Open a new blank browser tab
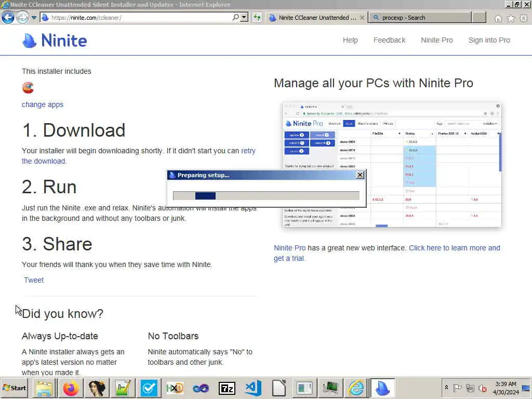This screenshot has width=532, height=399. [478, 18]
